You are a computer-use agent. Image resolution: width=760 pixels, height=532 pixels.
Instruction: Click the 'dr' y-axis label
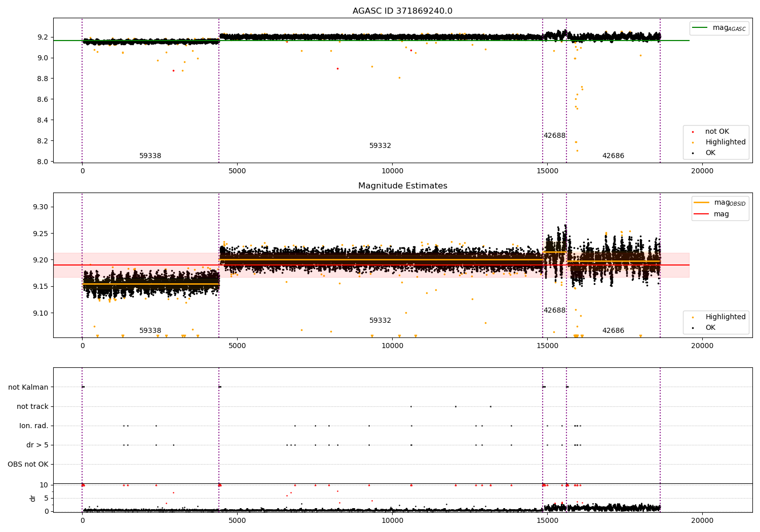[x=33, y=498]
